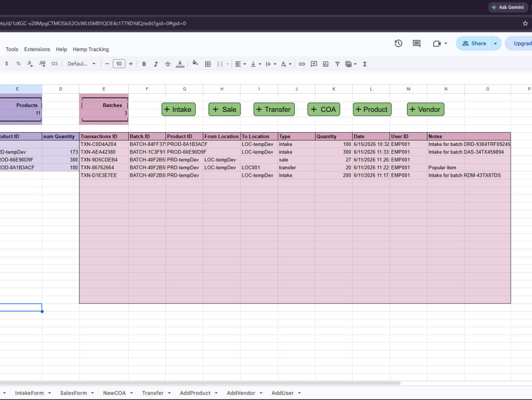Open the comments panel icon
Screen dimensions: 532x400
coord(417,44)
